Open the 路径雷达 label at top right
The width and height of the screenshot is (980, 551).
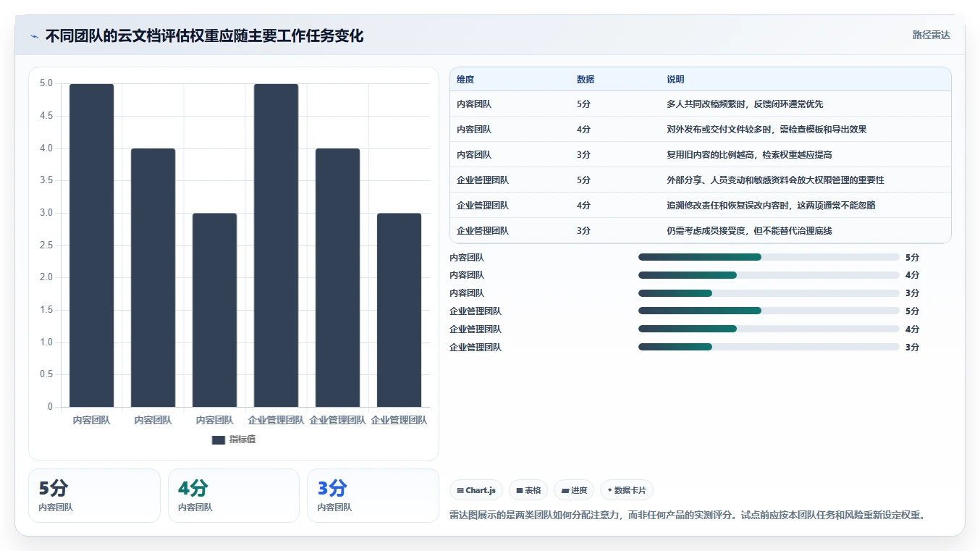pyautogui.click(x=931, y=35)
